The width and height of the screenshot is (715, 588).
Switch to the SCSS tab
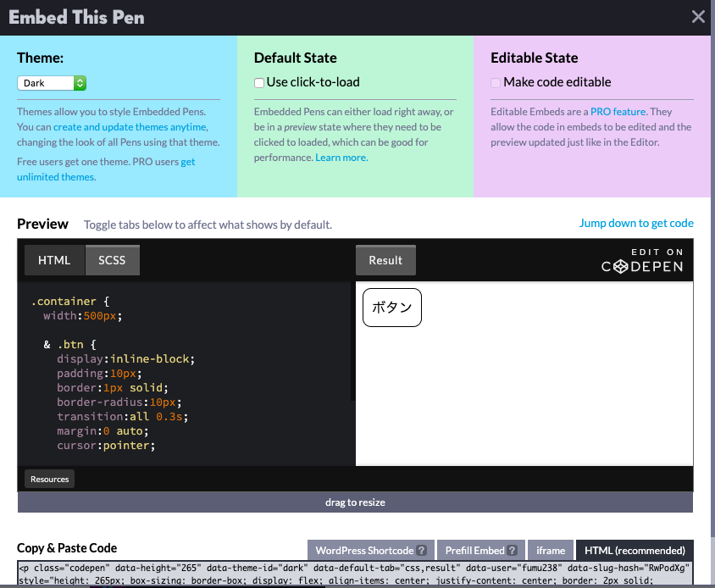pos(112,260)
